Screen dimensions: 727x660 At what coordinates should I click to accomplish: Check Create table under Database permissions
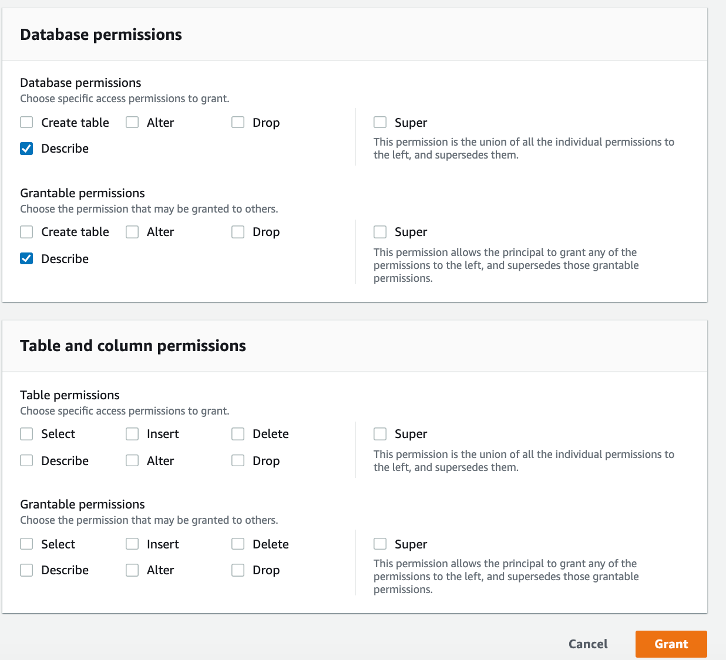[x=27, y=123]
